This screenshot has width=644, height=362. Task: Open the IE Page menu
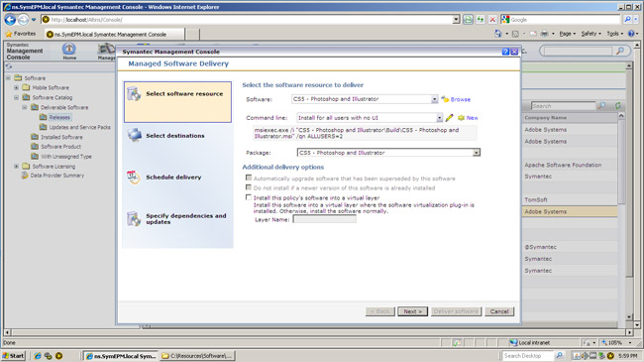(x=567, y=34)
